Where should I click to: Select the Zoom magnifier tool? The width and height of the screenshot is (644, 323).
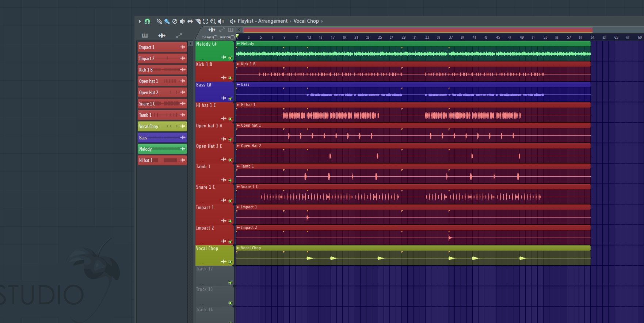(x=213, y=21)
